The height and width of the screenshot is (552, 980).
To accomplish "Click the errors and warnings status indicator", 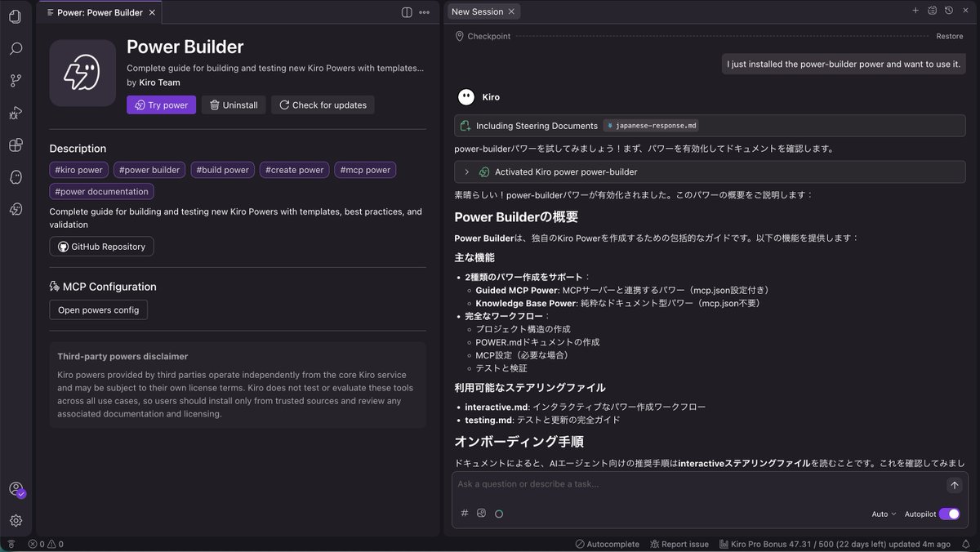I will pos(46,544).
